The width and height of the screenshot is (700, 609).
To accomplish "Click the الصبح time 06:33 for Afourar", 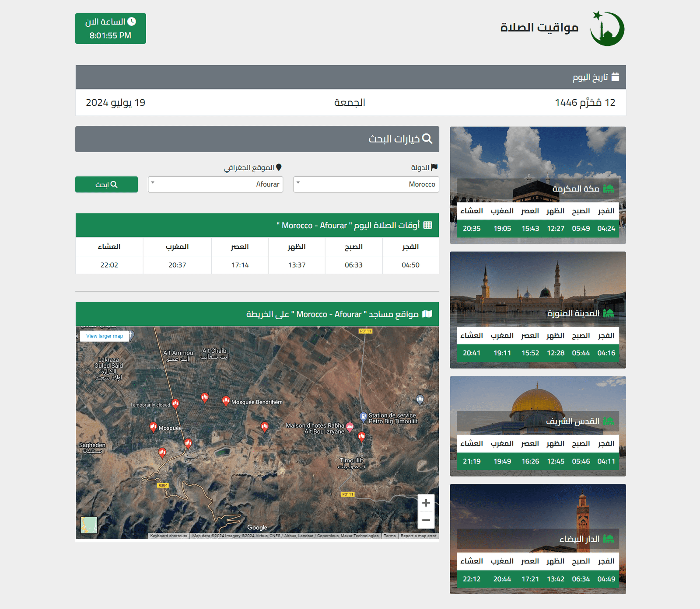I will tap(353, 265).
